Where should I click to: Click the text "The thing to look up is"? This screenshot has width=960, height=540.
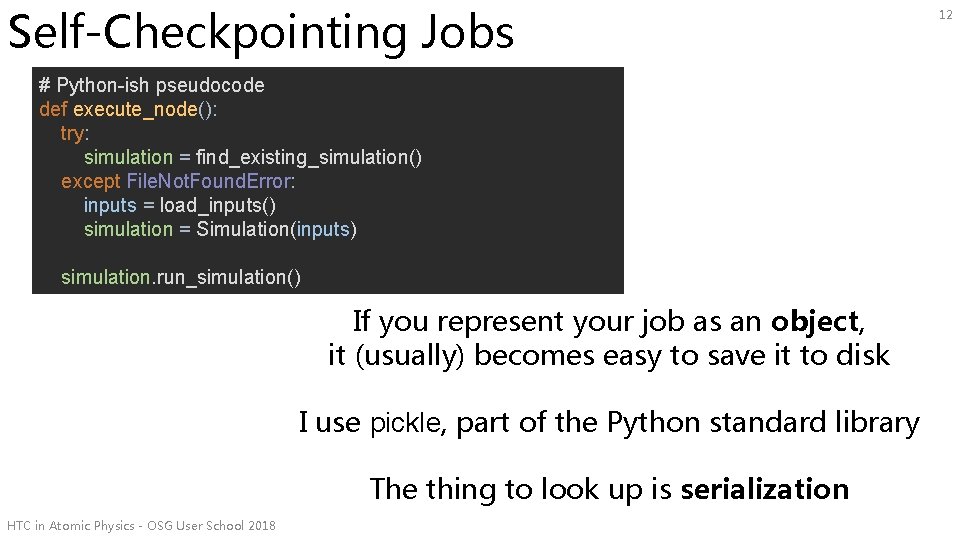(522, 489)
